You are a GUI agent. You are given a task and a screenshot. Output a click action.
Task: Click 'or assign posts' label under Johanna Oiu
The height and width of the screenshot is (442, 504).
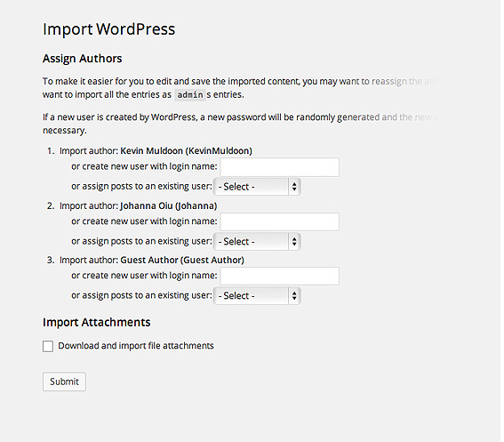141,241
